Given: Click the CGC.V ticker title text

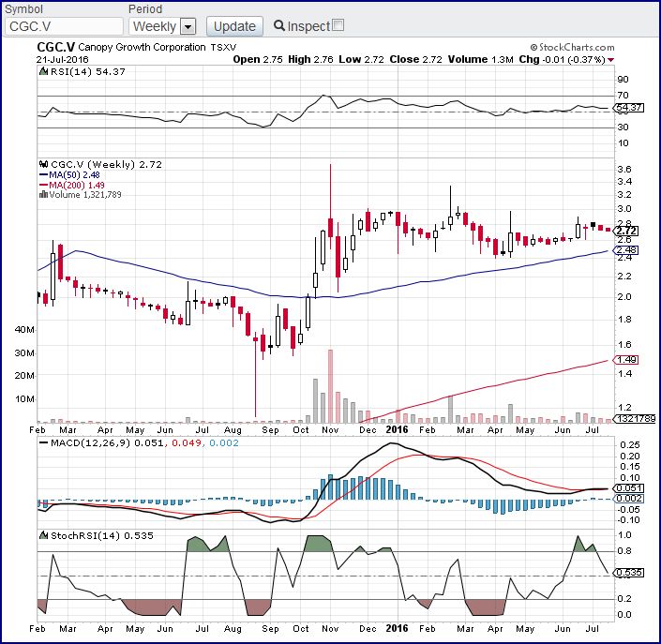Looking at the screenshot, I should (x=56, y=47).
